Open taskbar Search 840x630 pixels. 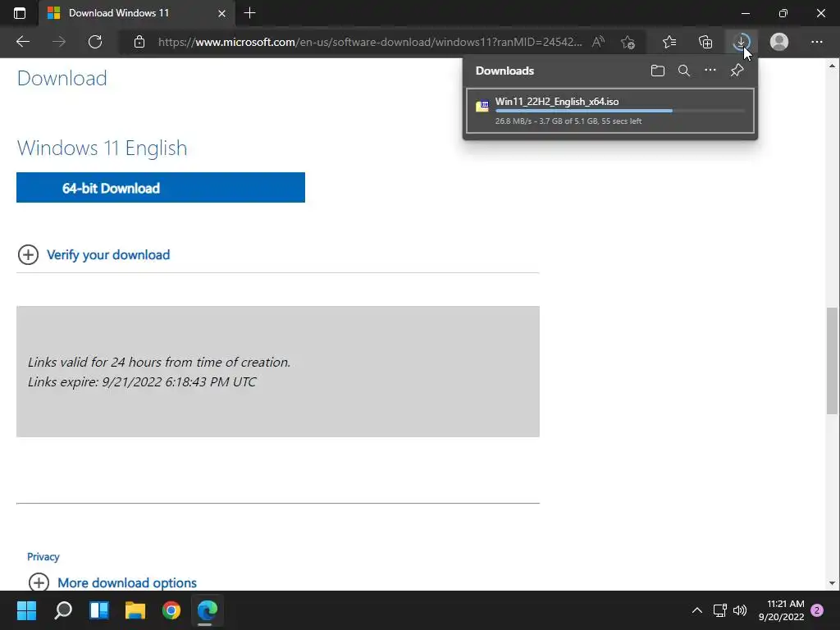(63, 610)
